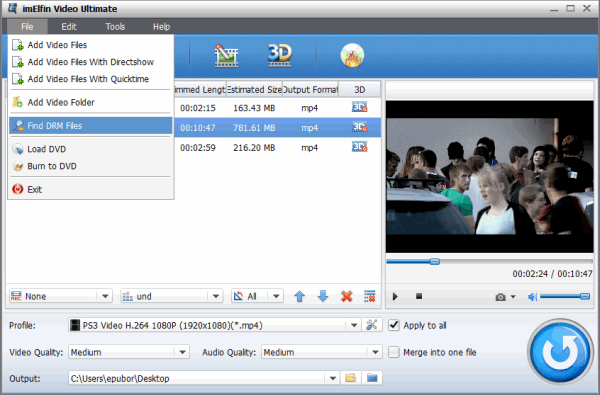
Task: Click the Estimated Size column header
Action: pyautogui.click(x=254, y=90)
